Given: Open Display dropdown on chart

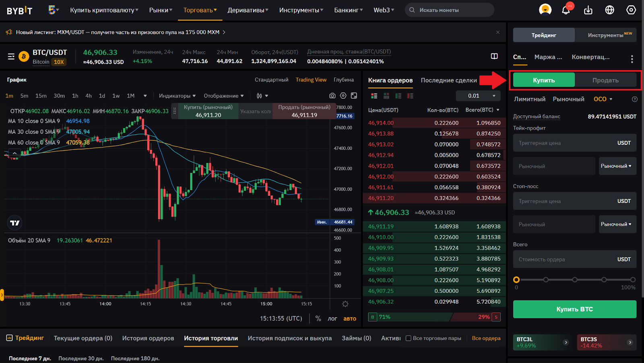Looking at the screenshot, I should pos(224,96).
